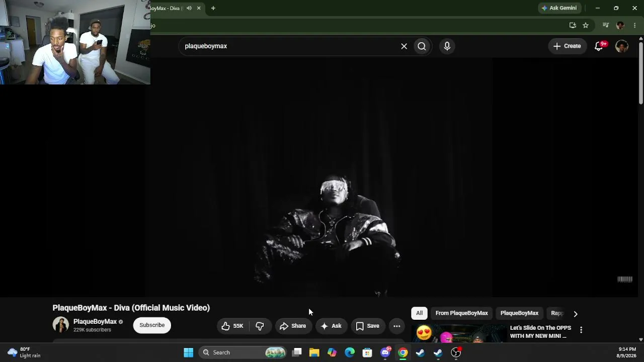Screen dimensions: 644x362
Task: Mute the tab using the audio icon
Action: (189, 8)
